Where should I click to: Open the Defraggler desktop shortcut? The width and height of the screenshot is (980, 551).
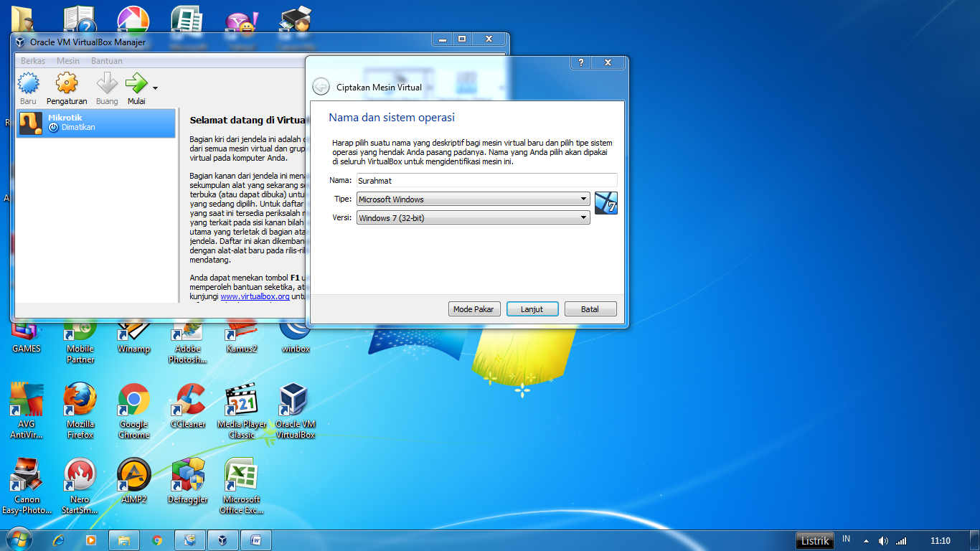click(x=187, y=481)
